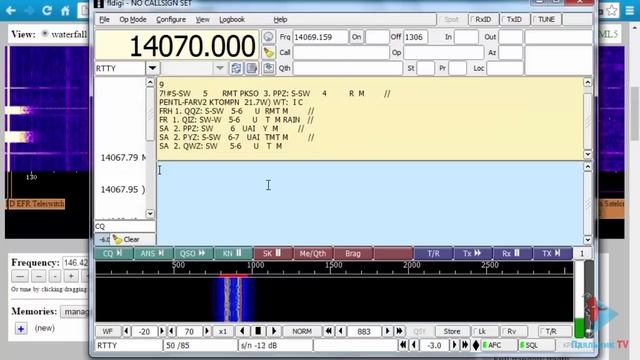Reload the page in the browser behind
This screenshot has width=640, height=360.
click(47, 11)
